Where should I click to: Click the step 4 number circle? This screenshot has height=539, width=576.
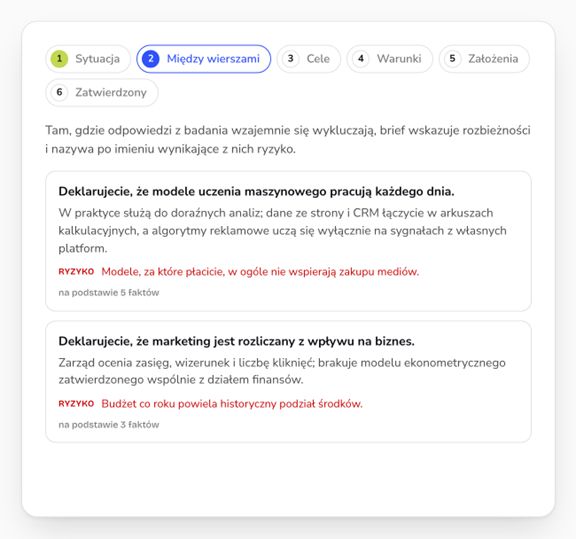(361, 59)
